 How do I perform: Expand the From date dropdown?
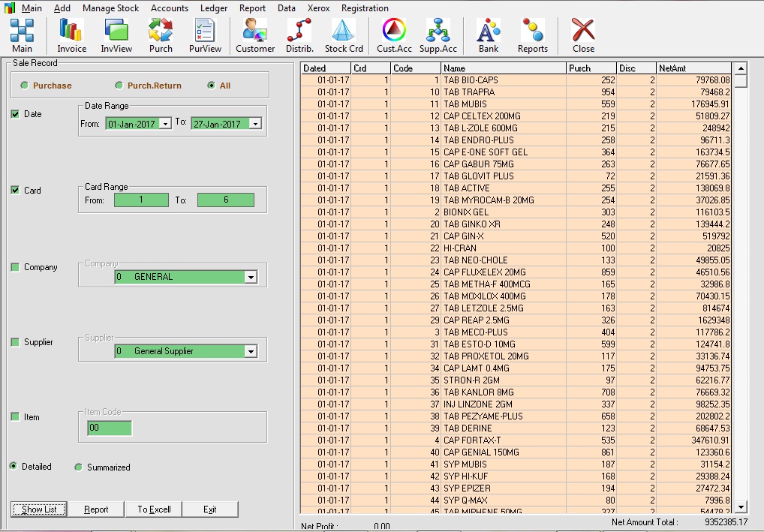click(x=166, y=124)
